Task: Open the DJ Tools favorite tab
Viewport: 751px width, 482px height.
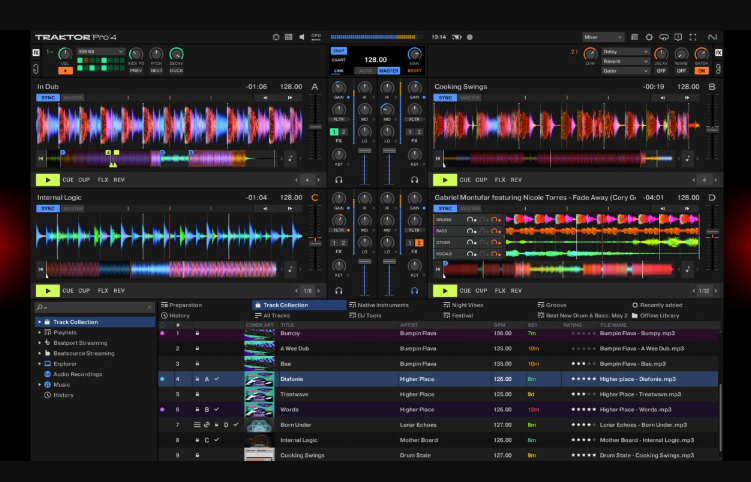Action: click(x=365, y=315)
